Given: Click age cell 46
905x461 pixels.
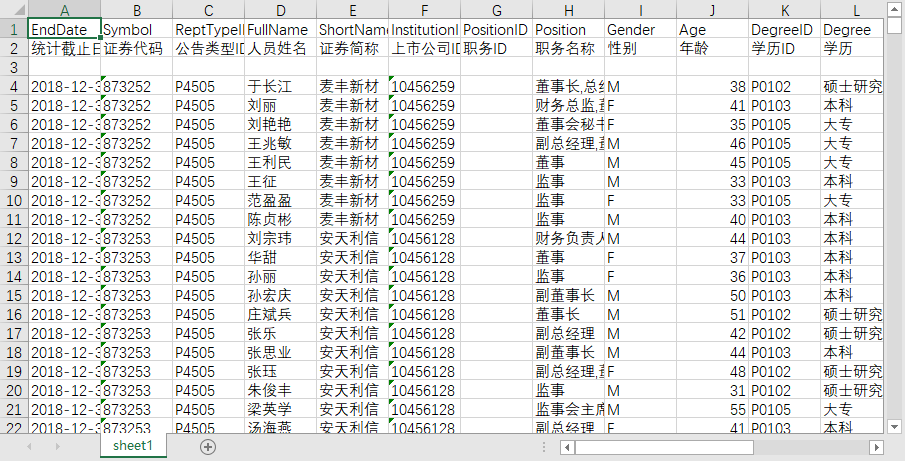Looking at the screenshot, I should click(712, 144).
